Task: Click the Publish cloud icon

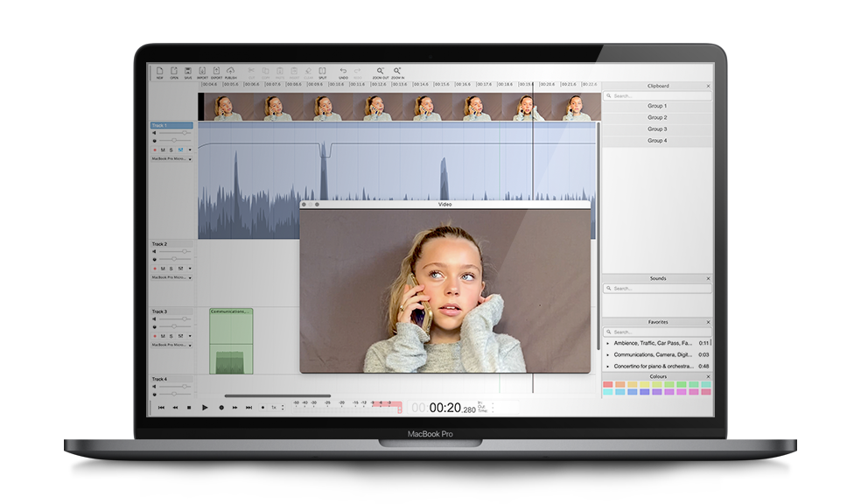Action: coord(231,72)
